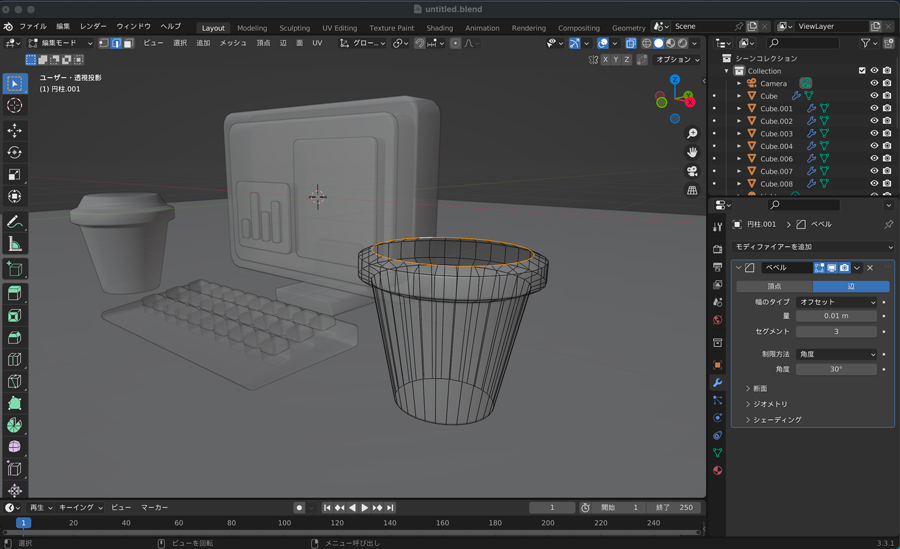Open the レンダー menu

(93, 26)
